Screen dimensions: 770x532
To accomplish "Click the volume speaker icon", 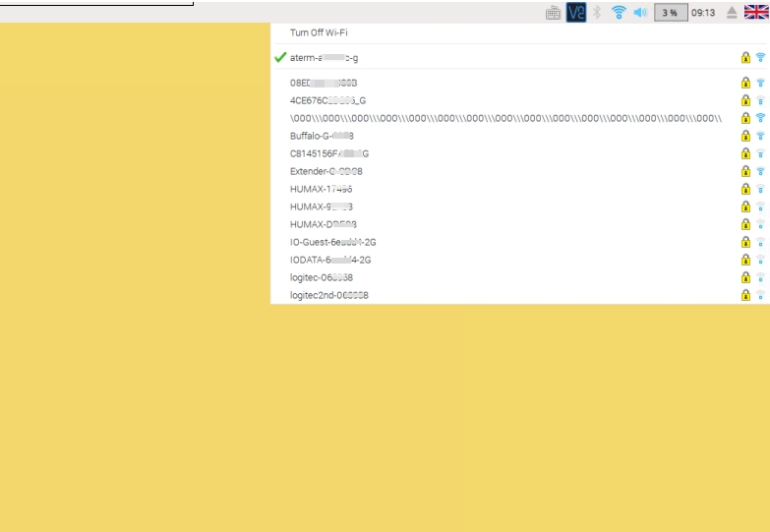I will point(640,13).
